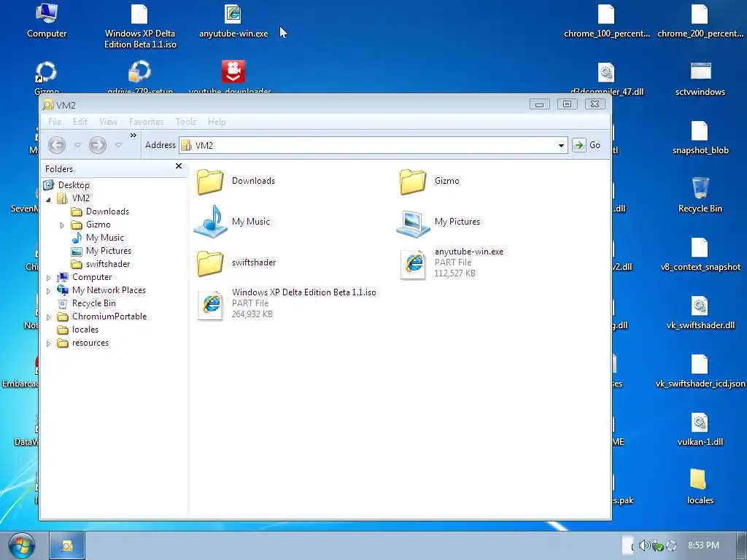This screenshot has width=747, height=560.
Task: Select the swiftshader folder icon in file pane
Action: [210, 263]
